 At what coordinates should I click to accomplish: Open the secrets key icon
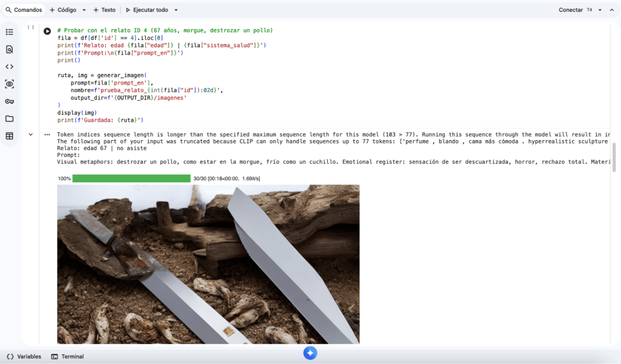pyautogui.click(x=10, y=101)
